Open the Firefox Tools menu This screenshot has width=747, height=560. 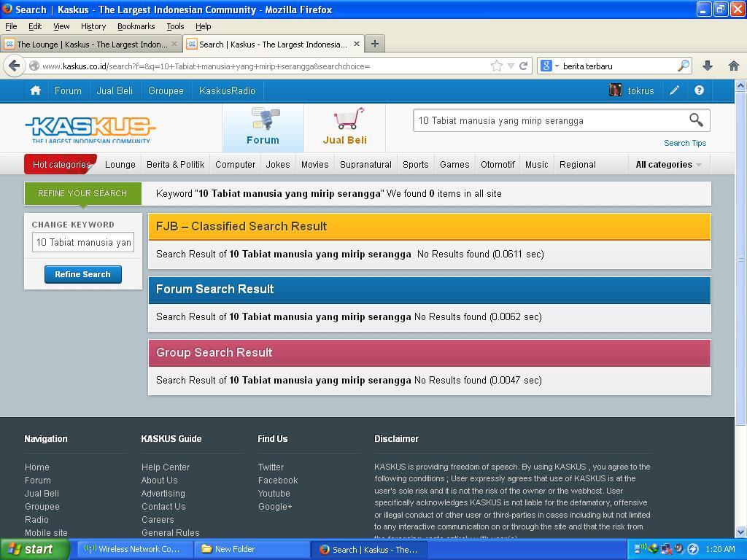[x=175, y=26]
